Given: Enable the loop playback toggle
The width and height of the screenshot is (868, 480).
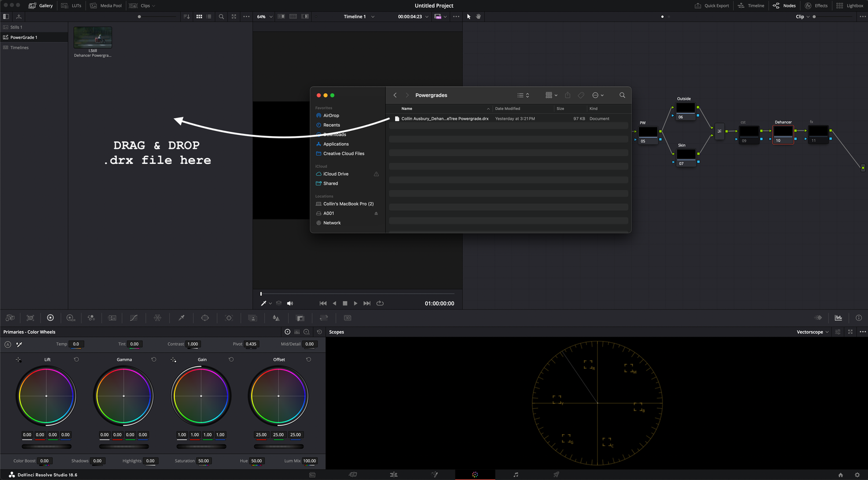Looking at the screenshot, I should coord(380,303).
